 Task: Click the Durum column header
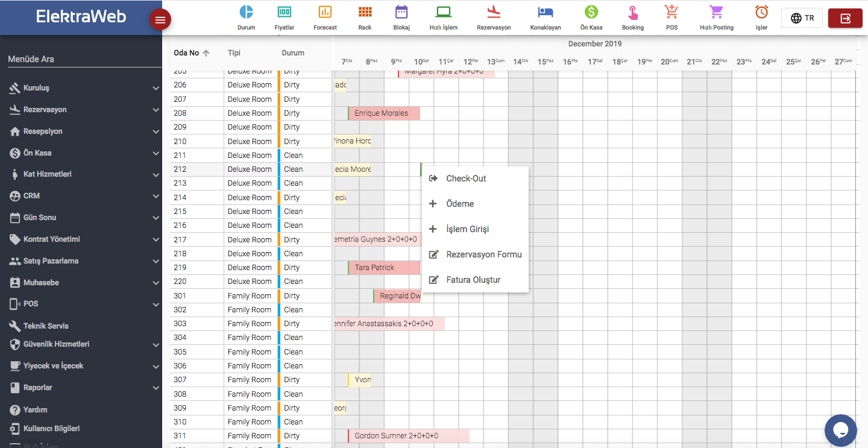(293, 53)
